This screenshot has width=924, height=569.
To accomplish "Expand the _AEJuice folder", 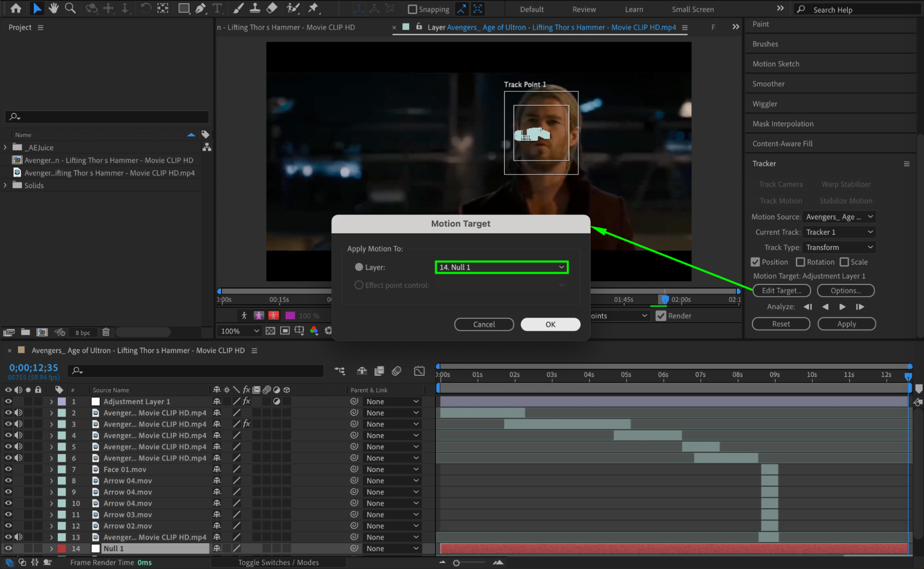I will click(6, 147).
